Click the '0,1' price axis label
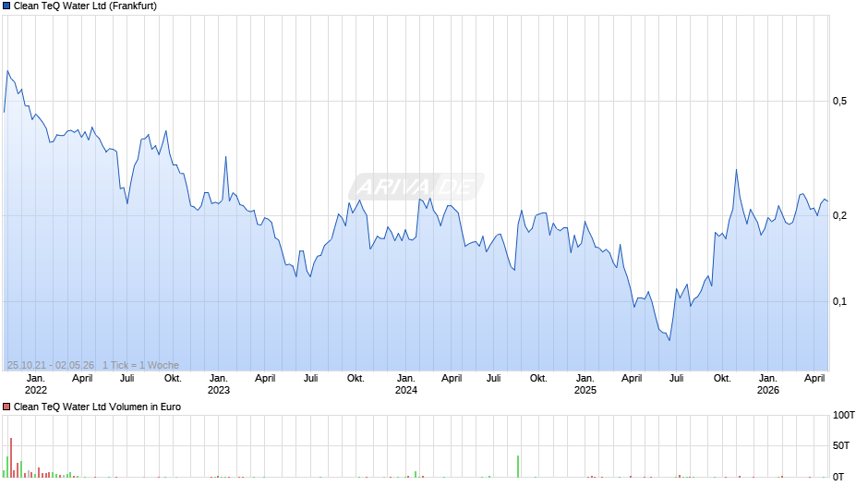Screen dimensions: 868x486 point(839,301)
